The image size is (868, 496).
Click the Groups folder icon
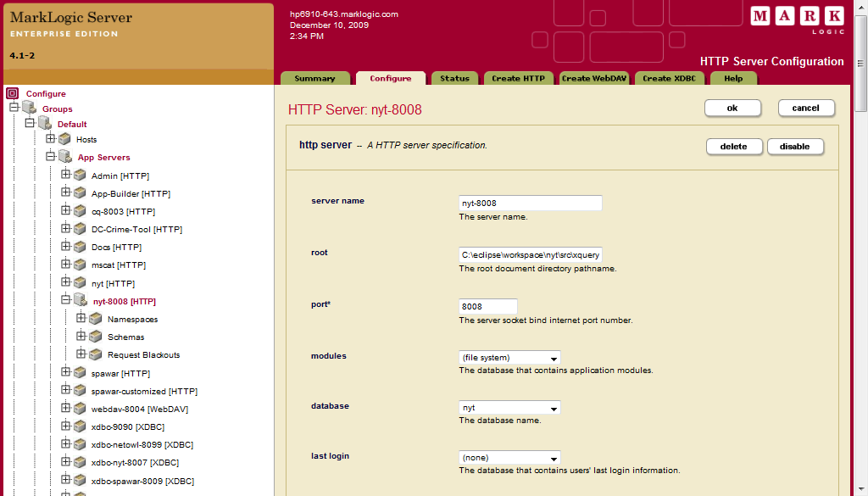click(x=30, y=108)
